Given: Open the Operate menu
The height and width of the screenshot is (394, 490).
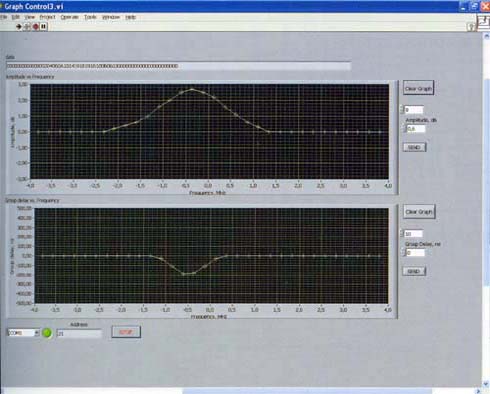Looking at the screenshot, I should (x=69, y=17).
